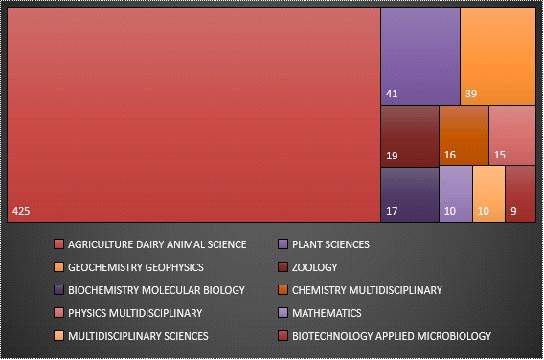Click the Plant Sciences legend swatch
The width and height of the screenshot is (544, 360).
pos(283,244)
